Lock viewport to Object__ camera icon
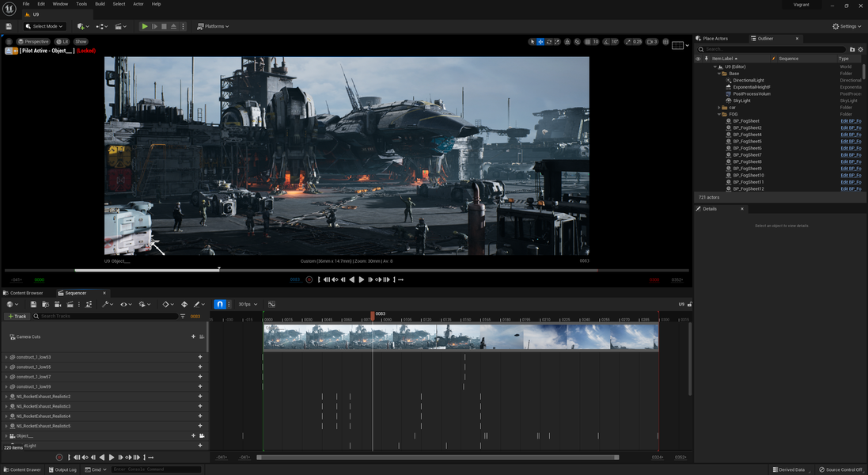Image resolution: width=868 pixels, height=475 pixels. pyautogui.click(x=202, y=435)
